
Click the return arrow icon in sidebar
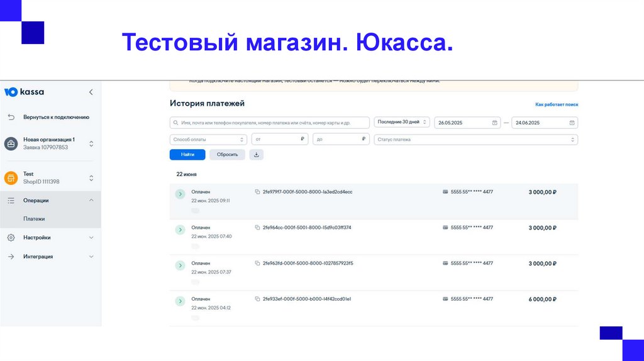click(x=11, y=117)
